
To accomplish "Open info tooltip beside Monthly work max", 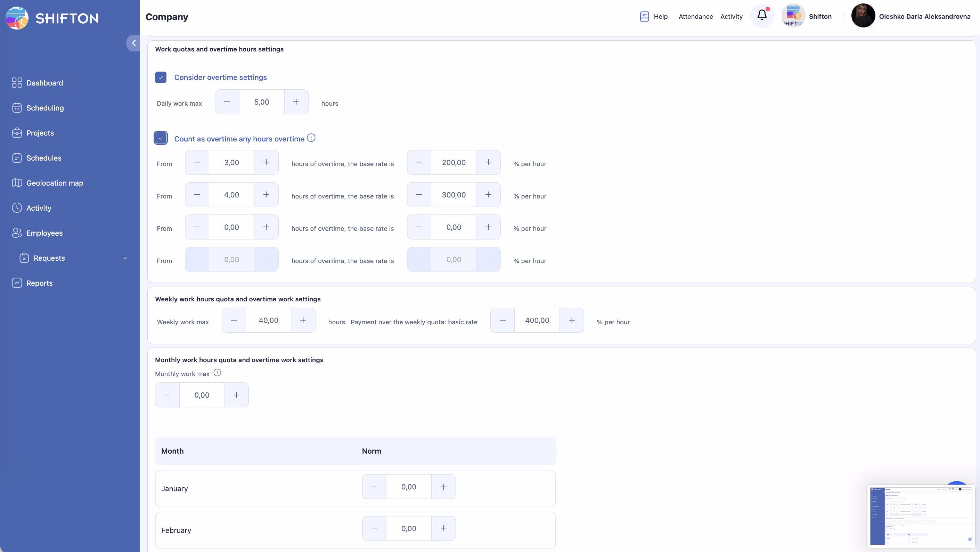I will tap(217, 373).
